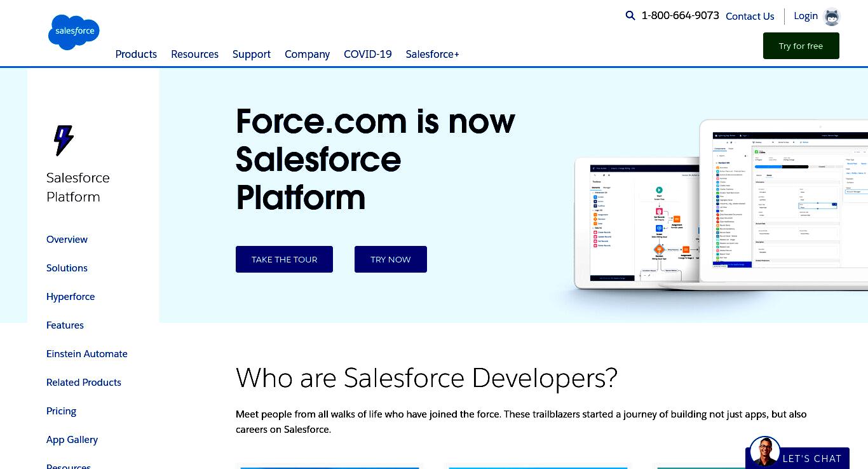Click the Try for free button
The image size is (868, 469).
point(801,46)
